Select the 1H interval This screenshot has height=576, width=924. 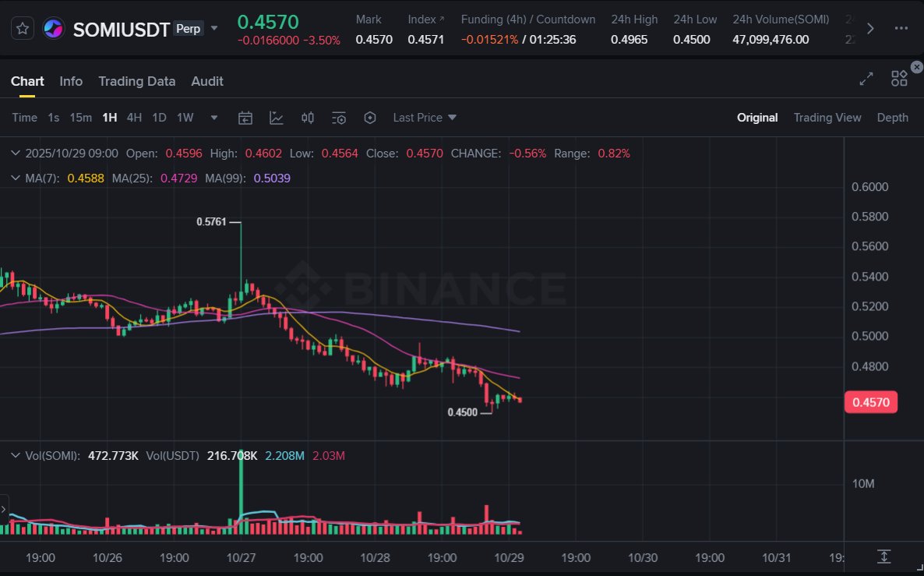click(x=110, y=118)
